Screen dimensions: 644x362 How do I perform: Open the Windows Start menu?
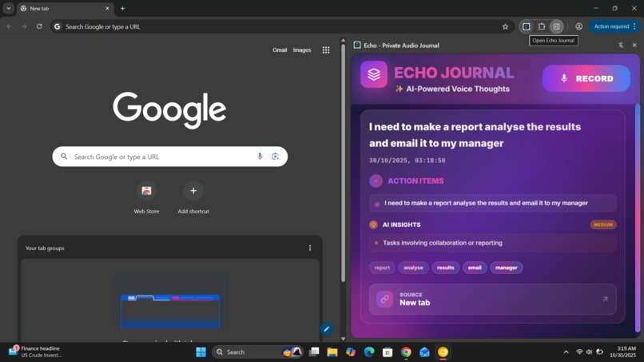201,352
